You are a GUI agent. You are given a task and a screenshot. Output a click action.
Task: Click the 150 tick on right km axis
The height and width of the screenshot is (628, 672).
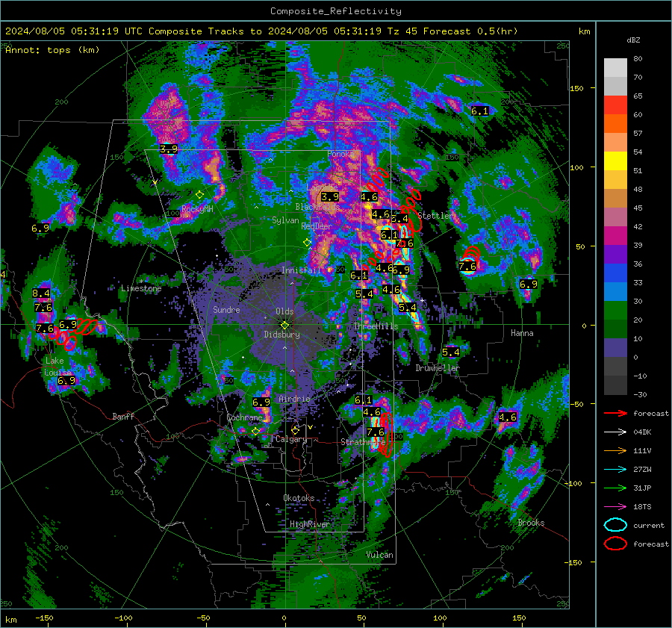[576, 89]
